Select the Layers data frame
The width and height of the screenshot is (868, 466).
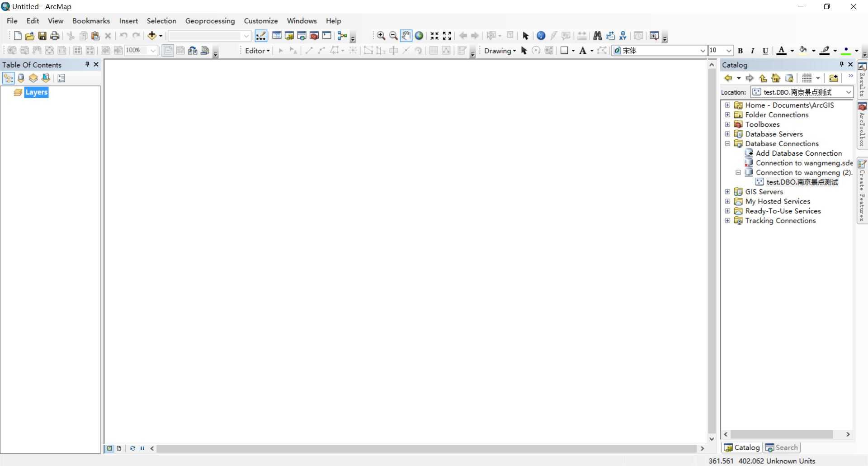[36, 92]
